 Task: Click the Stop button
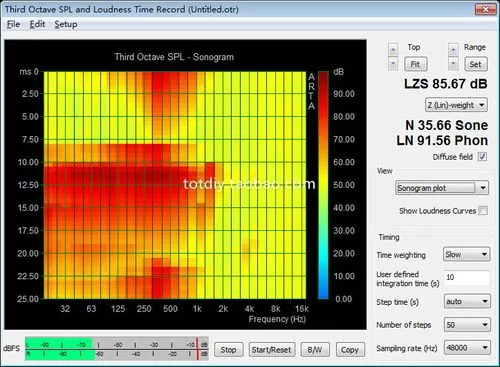click(x=228, y=350)
